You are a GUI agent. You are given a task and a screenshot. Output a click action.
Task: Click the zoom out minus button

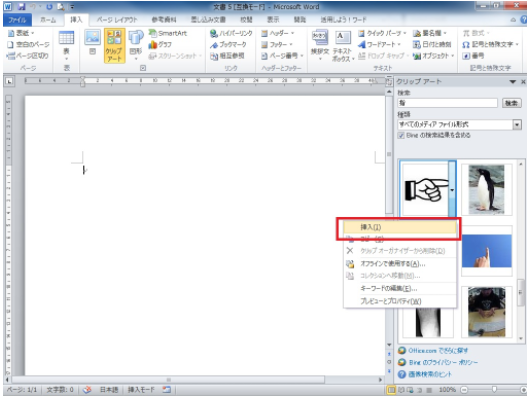(464, 390)
